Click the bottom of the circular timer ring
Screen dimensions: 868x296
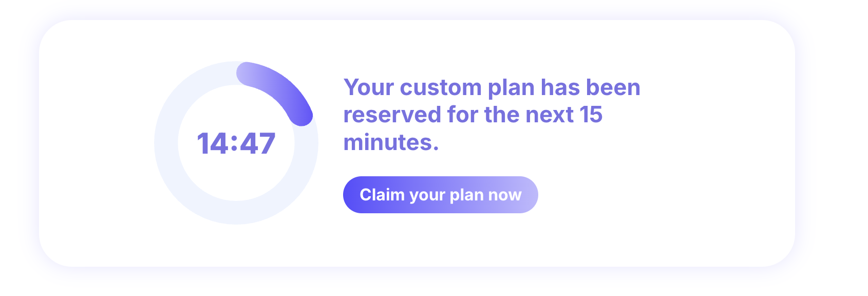236,212
